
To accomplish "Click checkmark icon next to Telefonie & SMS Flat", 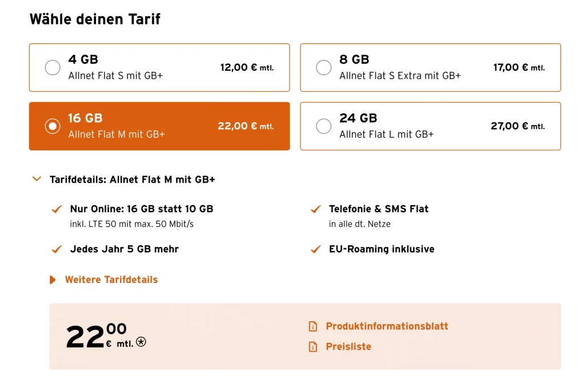I will coord(315,209).
